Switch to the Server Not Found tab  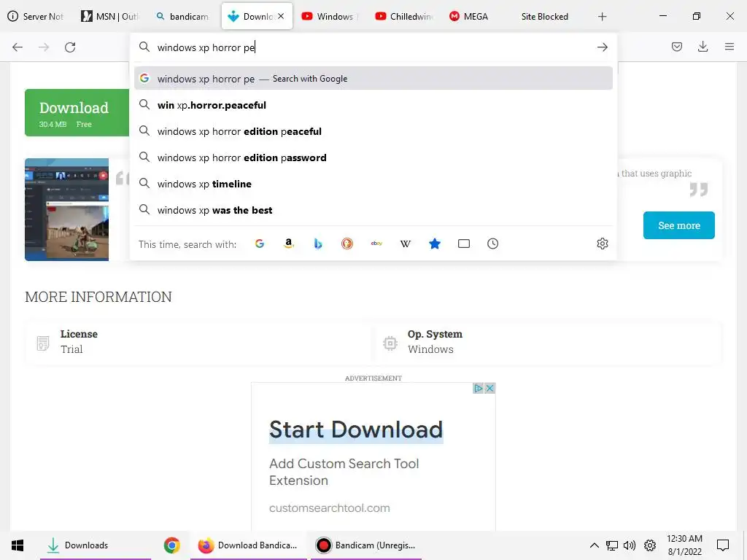[x=36, y=17]
